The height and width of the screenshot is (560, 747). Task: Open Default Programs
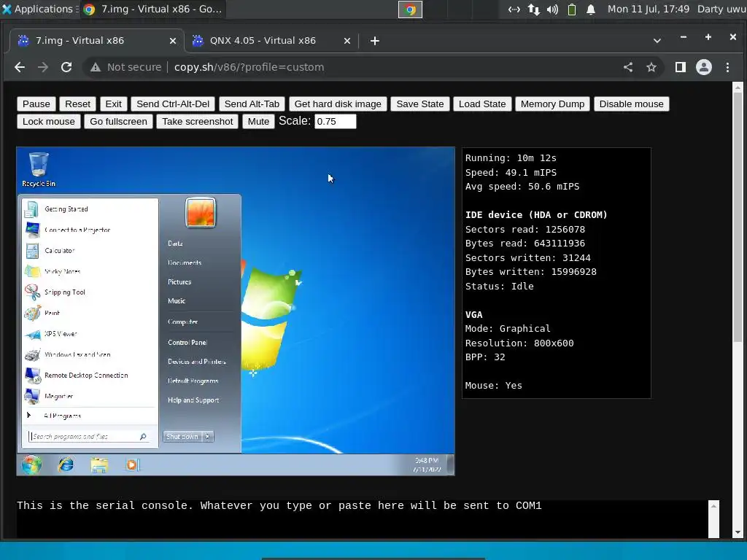pyautogui.click(x=193, y=381)
